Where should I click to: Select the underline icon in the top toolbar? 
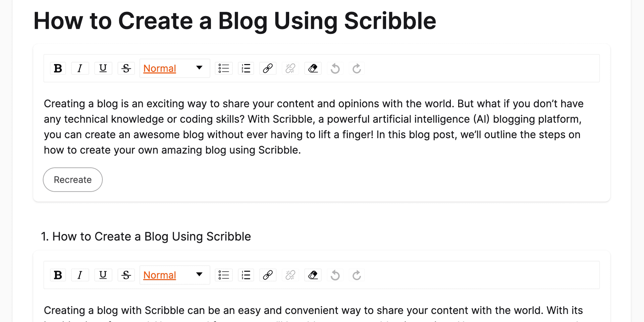[103, 68]
